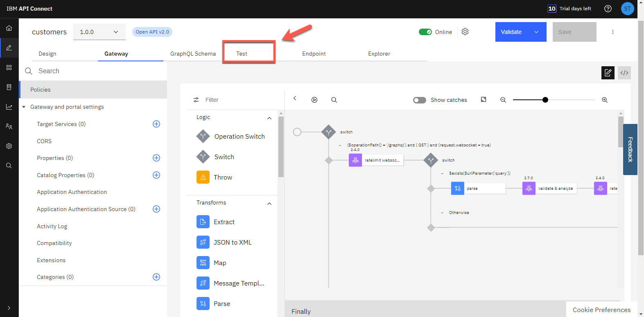Viewport: 644px width, 317px height.
Task: Open Cookie Preferences
Action: [x=601, y=310]
